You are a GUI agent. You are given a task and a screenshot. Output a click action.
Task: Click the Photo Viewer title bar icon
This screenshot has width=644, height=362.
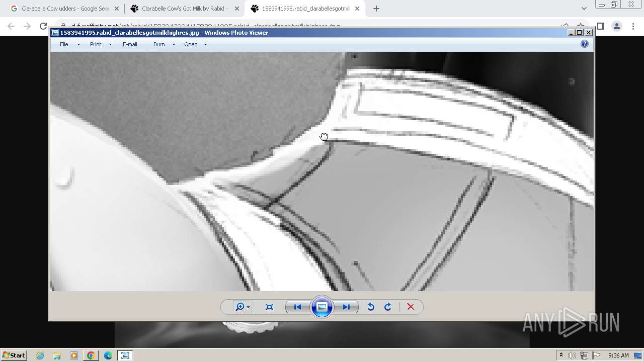click(x=55, y=33)
